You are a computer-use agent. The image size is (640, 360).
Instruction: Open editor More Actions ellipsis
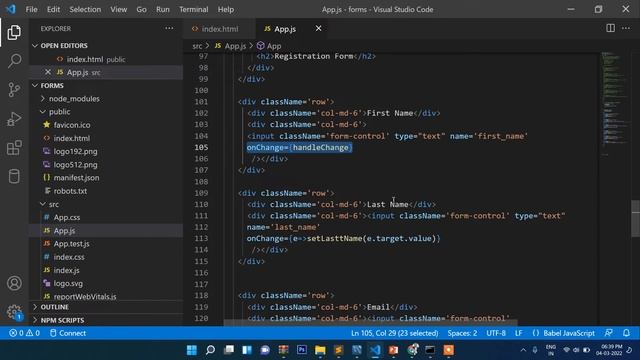coord(626,28)
